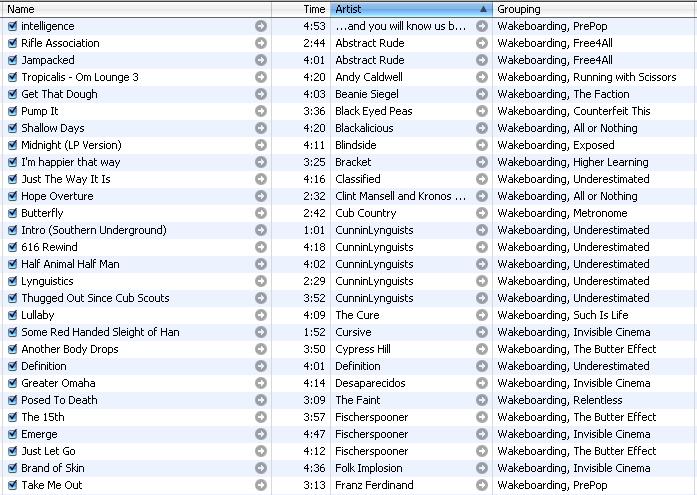
Task: Click arrow icon next to Pump It song
Action: (261, 111)
